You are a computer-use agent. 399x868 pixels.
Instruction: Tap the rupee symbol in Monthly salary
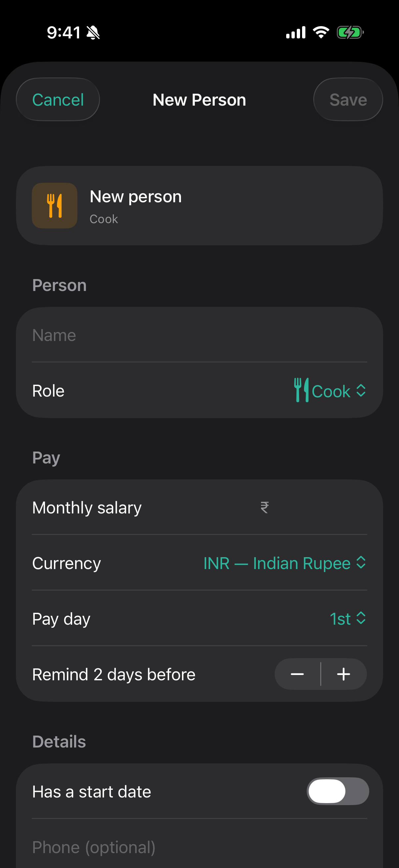[265, 507]
